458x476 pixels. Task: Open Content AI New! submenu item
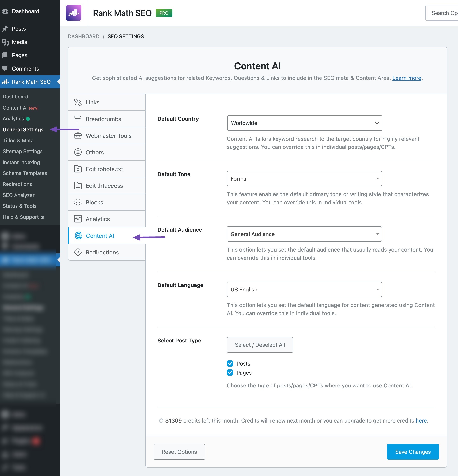(x=21, y=108)
